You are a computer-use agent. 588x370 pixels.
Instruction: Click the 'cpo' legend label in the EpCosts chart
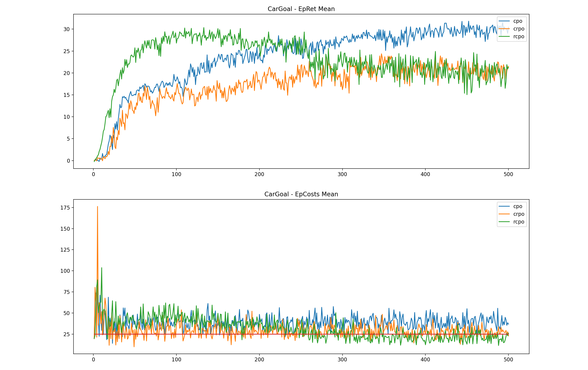(518, 206)
